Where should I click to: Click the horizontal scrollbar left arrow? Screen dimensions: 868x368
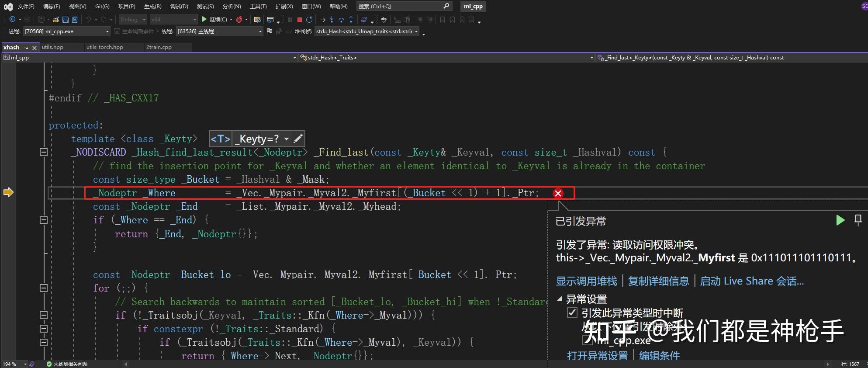[126, 364]
